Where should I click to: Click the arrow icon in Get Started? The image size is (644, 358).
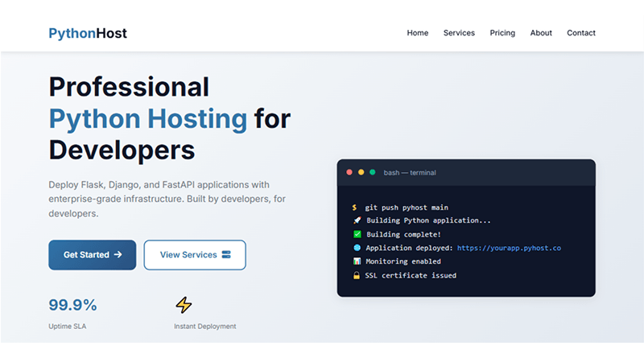tap(118, 254)
